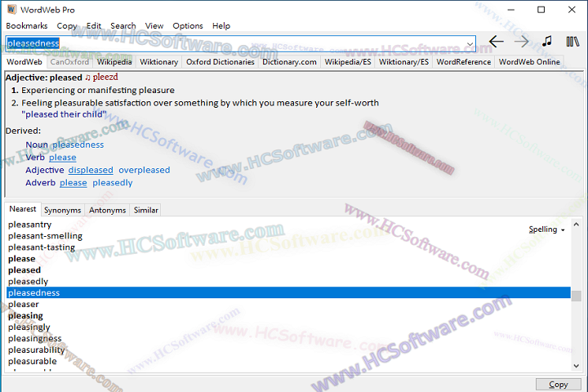Viewport: 588px width, 392px height.
Task: Open the Edit menu
Action: (94, 26)
